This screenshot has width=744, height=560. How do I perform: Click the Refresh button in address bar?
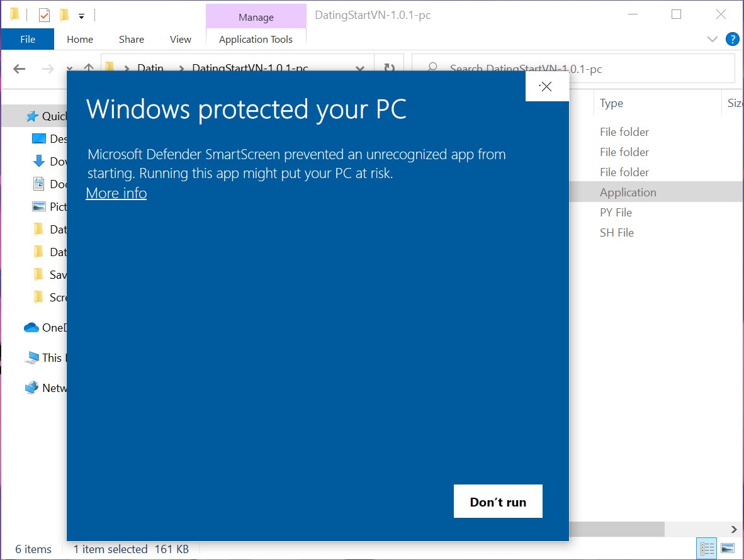tap(389, 68)
